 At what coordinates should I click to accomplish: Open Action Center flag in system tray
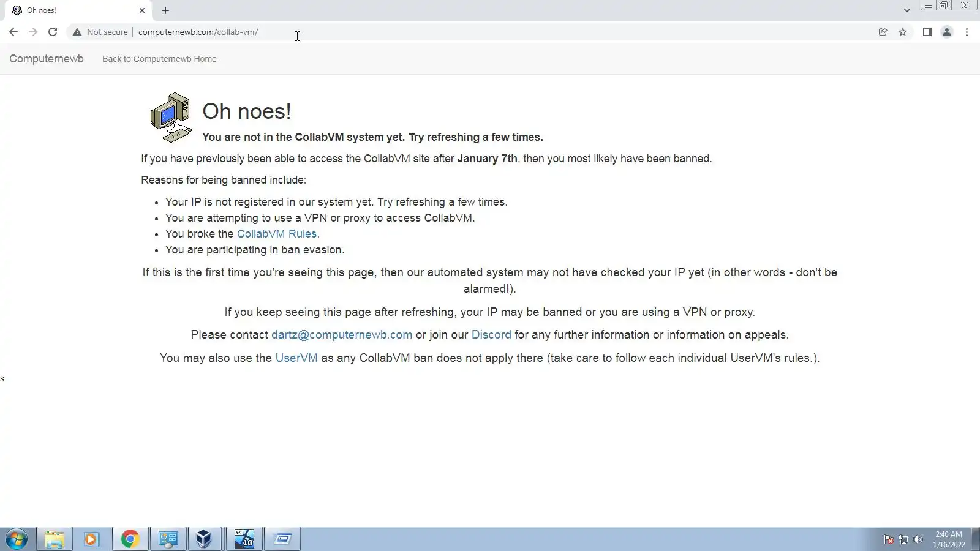click(x=889, y=539)
